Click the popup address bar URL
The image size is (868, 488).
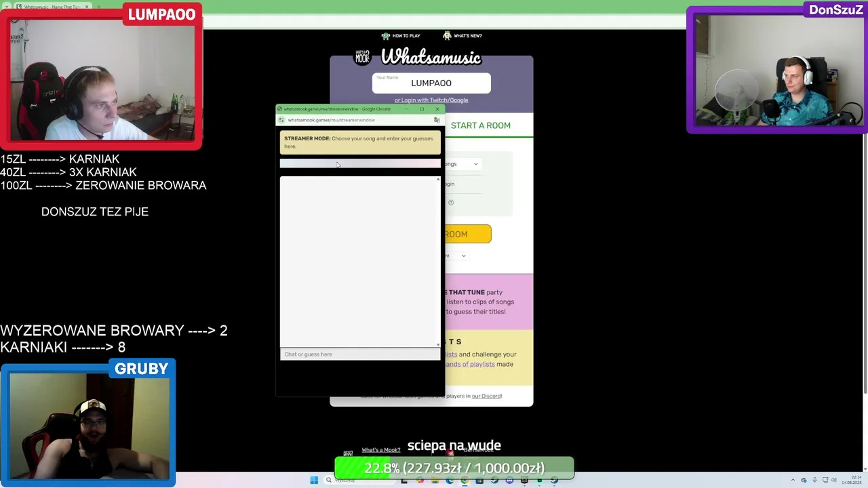(x=332, y=120)
